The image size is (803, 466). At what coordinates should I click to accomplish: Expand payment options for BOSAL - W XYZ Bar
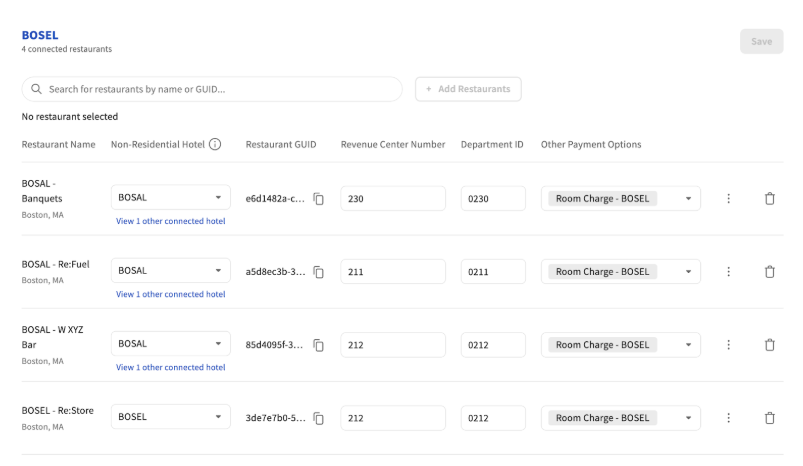[x=688, y=345]
